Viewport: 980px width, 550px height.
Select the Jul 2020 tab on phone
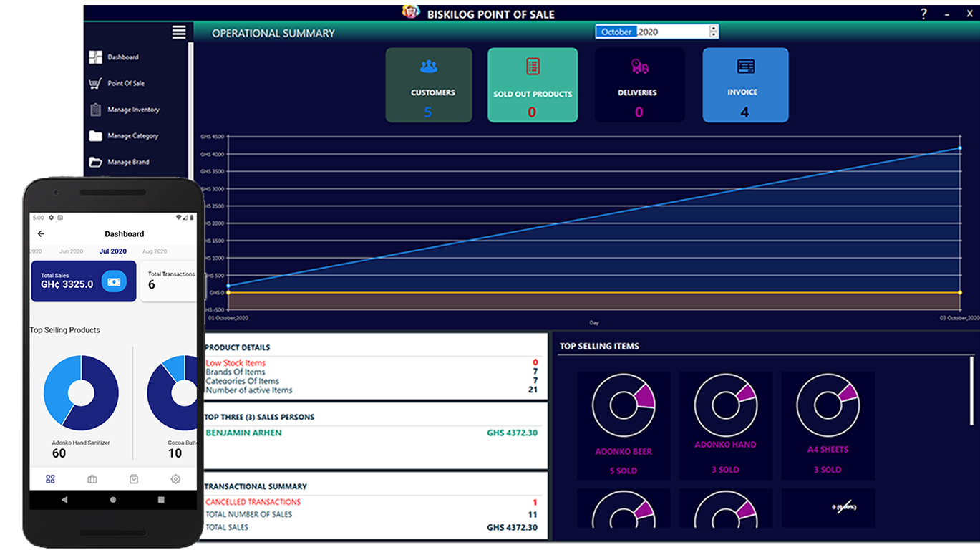113,251
